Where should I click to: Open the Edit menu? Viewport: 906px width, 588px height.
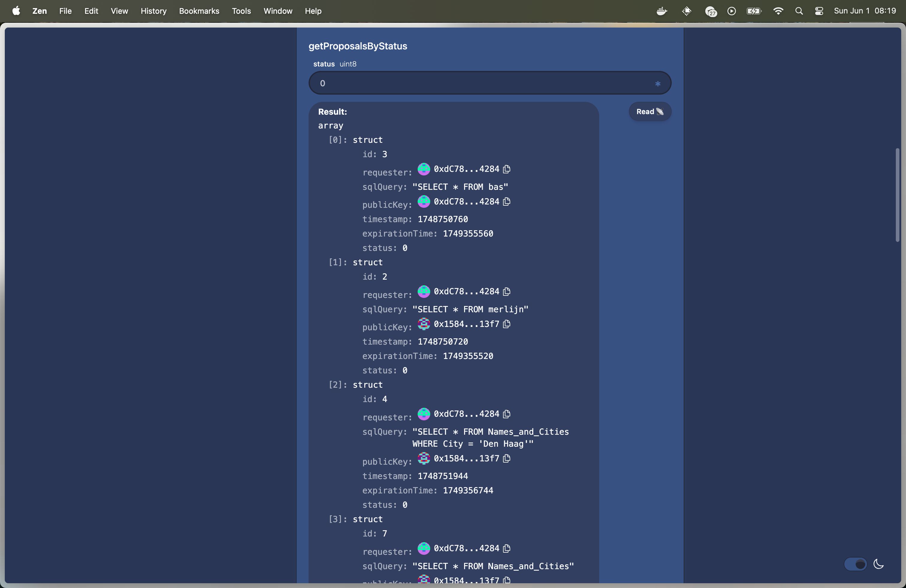point(91,11)
